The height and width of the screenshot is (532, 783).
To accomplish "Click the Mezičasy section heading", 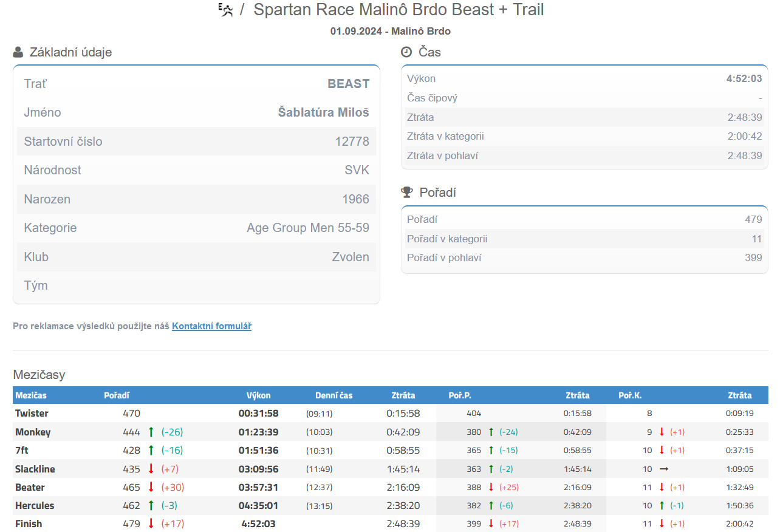I will click(x=39, y=375).
